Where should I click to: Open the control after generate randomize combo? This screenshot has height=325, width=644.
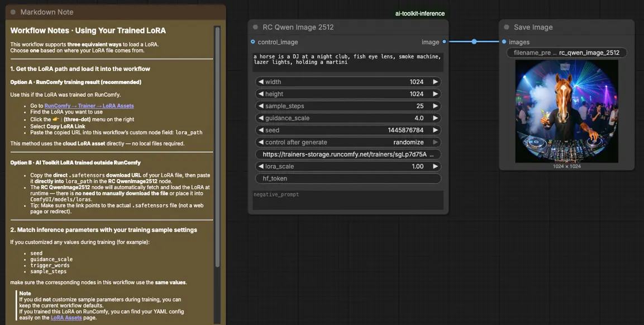pyautogui.click(x=349, y=142)
